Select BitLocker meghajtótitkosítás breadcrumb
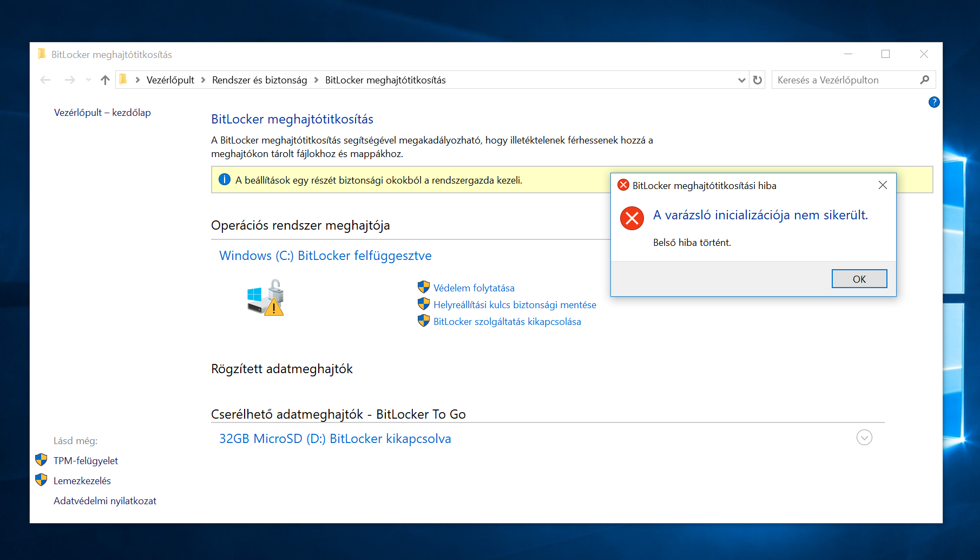 pos(385,80)
